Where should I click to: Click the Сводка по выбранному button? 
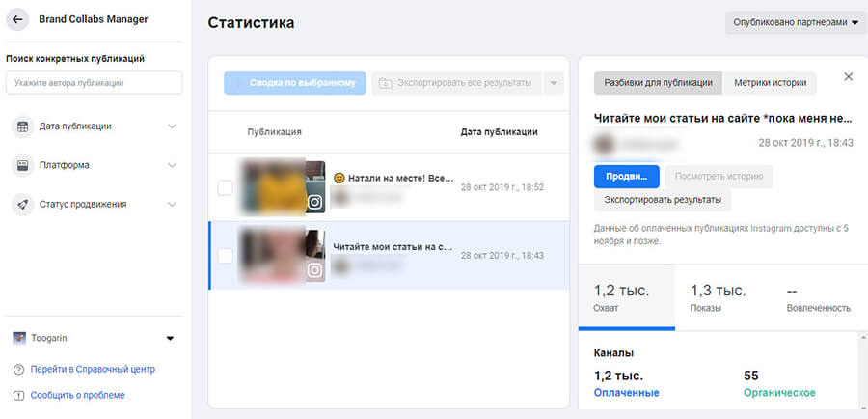(x=295, y=83)
